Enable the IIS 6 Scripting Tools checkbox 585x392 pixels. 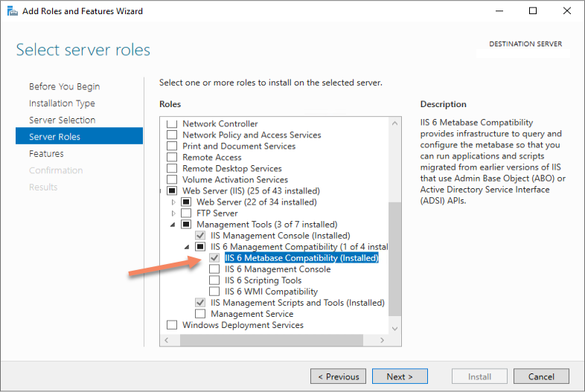tap(214, 280)
